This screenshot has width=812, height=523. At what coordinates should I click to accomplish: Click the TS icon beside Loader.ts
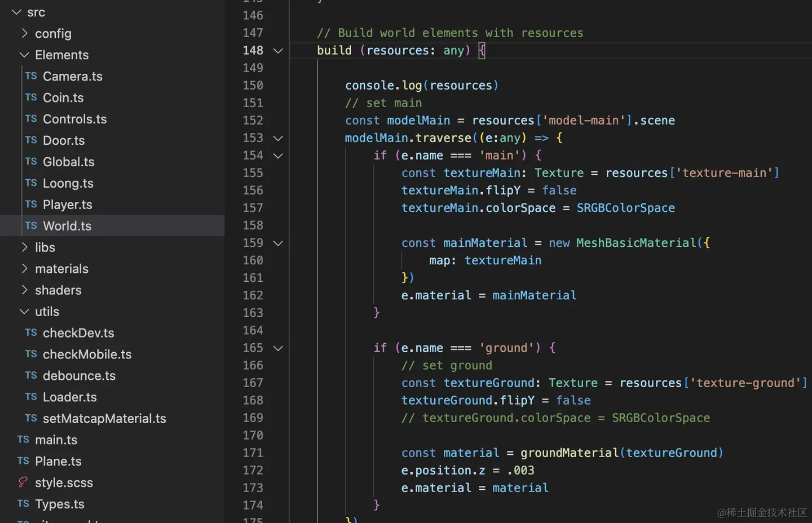click(x=31, y=397)
